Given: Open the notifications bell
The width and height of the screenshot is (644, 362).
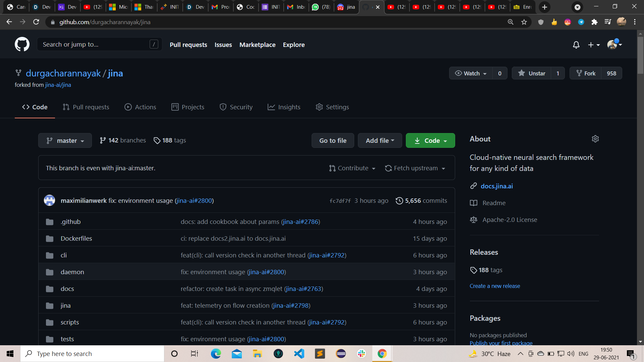Looking at the screenshot, I should coord(576,45).
